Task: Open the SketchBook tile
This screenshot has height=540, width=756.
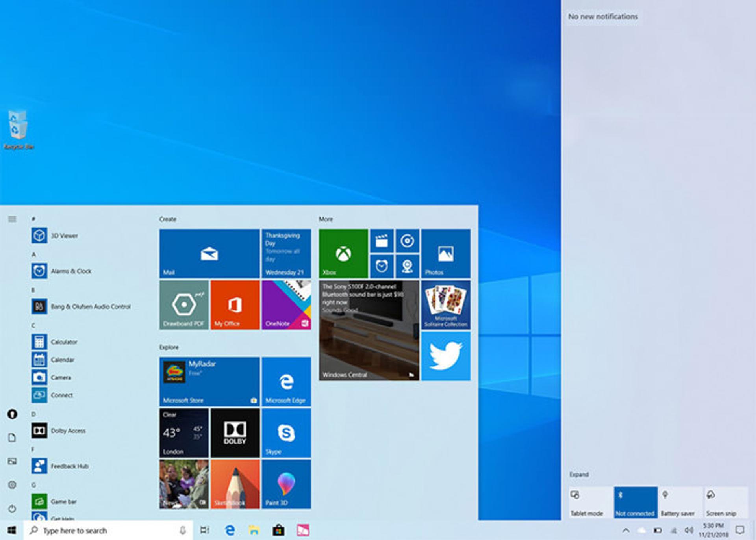Action: point(235,484)
